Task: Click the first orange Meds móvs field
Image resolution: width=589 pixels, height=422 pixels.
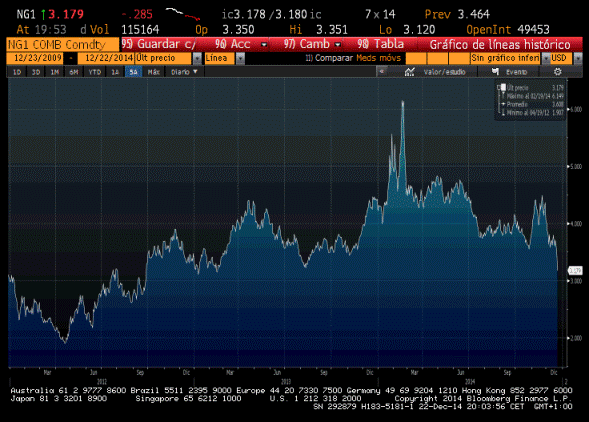Action: click(x=416, y=58)
